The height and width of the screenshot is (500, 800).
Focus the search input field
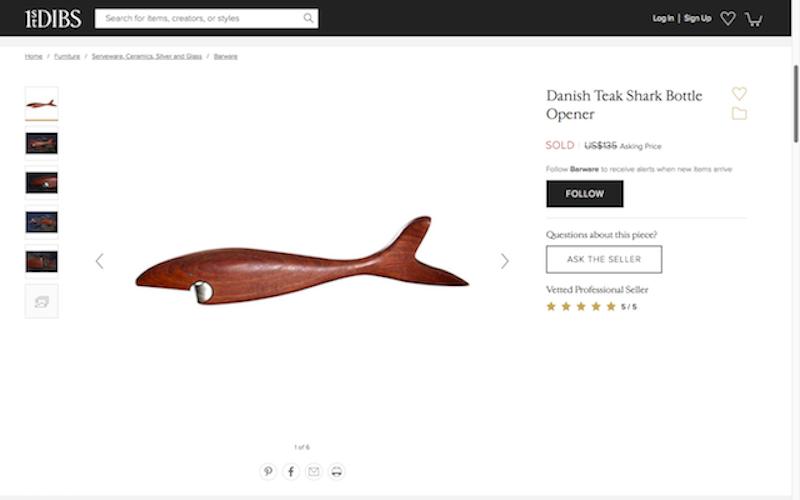click(200, 18)
